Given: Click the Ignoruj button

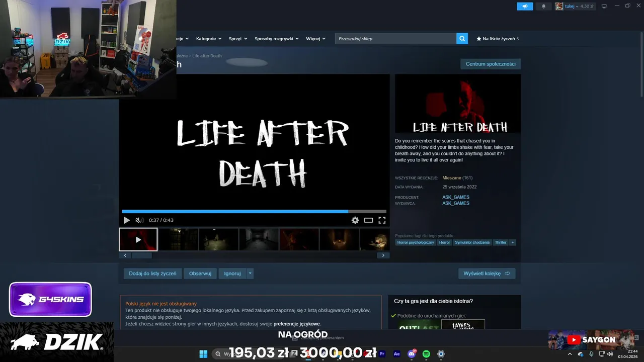Looking at the screenshot, I should coord(232,274).
